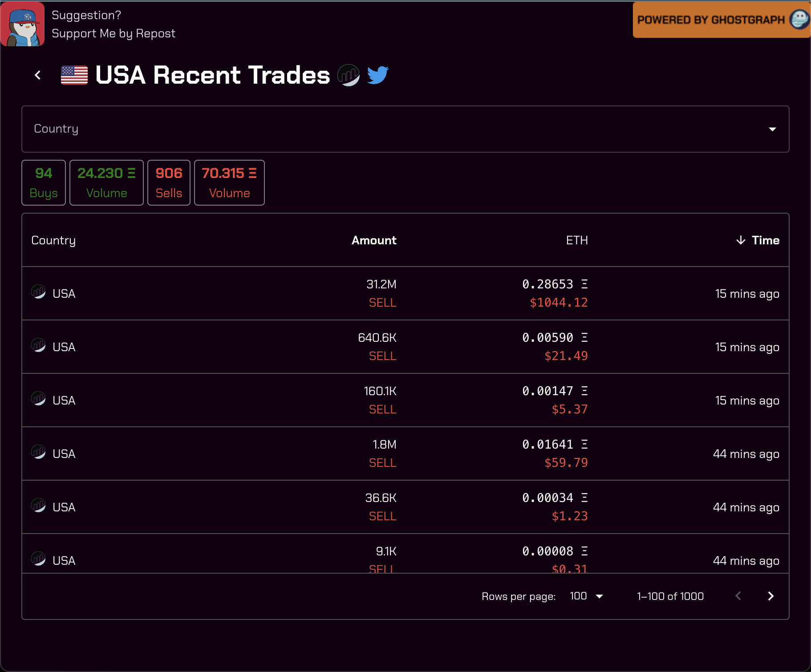811x672 pixels.
Task: Click the penguin avatar image
Action: pos(23,24)
